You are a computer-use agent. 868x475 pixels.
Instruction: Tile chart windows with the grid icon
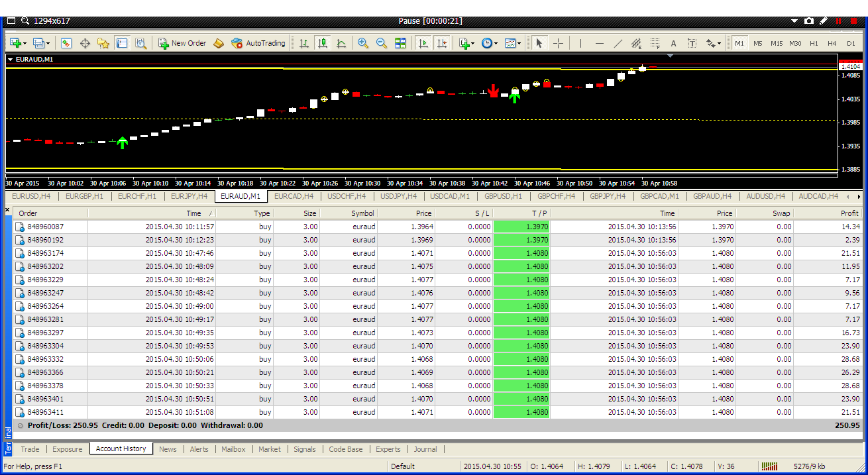(400, 43)
